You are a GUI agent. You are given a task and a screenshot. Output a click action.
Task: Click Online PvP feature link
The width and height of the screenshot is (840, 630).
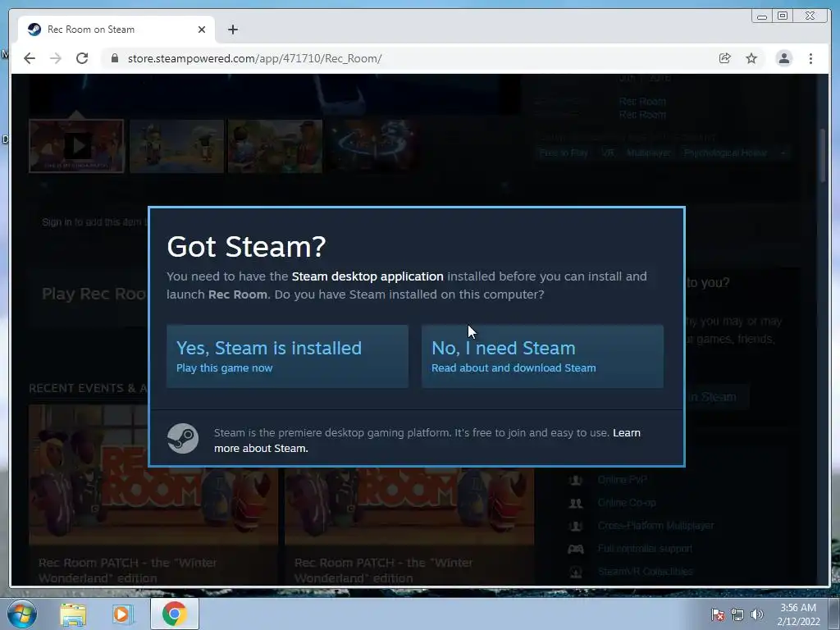pos(622,479)
